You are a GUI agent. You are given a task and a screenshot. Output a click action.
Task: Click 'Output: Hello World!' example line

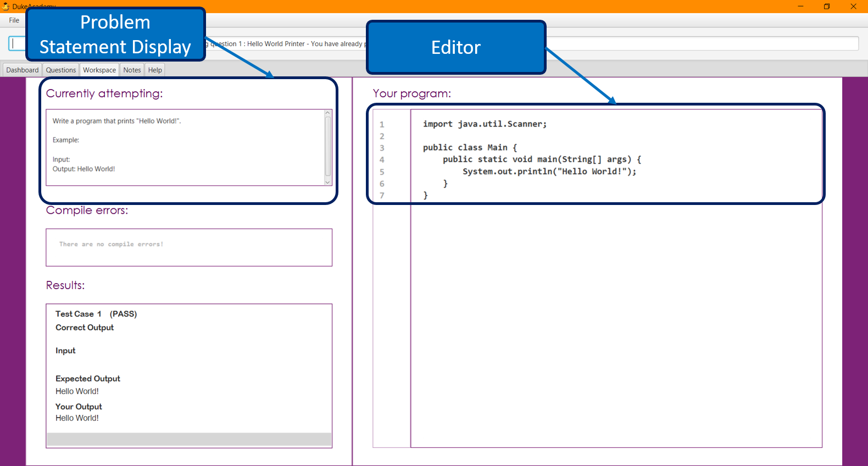point(84,169)
